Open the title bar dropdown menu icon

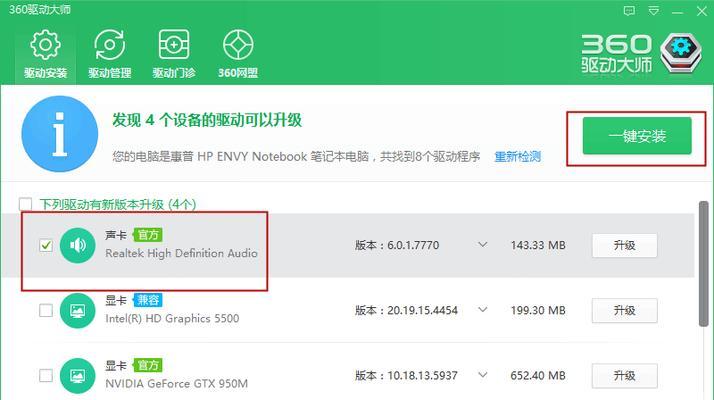pyautogui.click(x=653, y=10)
